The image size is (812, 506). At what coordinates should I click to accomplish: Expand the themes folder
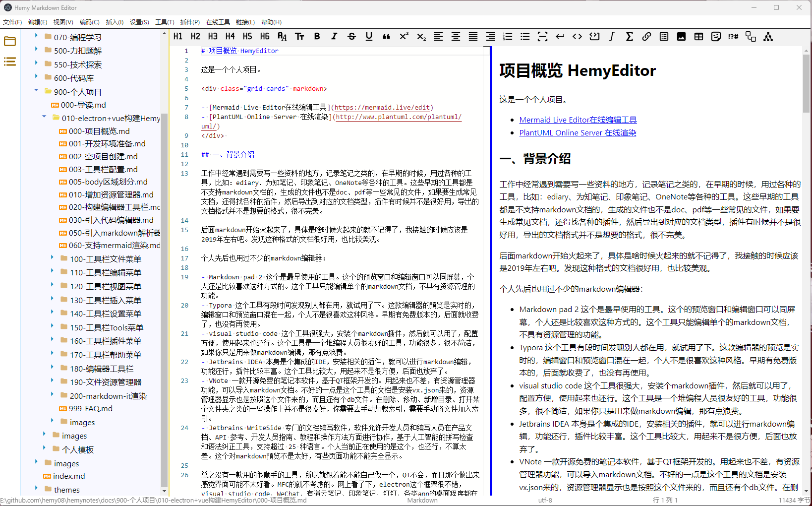(x=36, y=488)
